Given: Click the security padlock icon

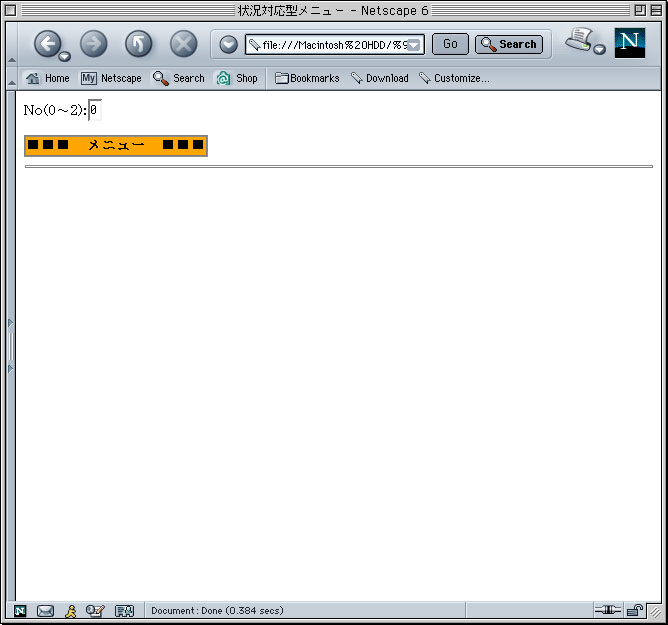Looking at the screenshot, I should (x=635, y=611).
